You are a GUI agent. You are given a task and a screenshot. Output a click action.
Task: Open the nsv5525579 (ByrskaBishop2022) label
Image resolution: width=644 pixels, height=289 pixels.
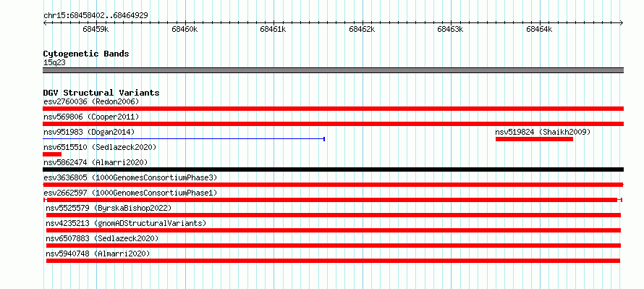click(x=109, y=208)
